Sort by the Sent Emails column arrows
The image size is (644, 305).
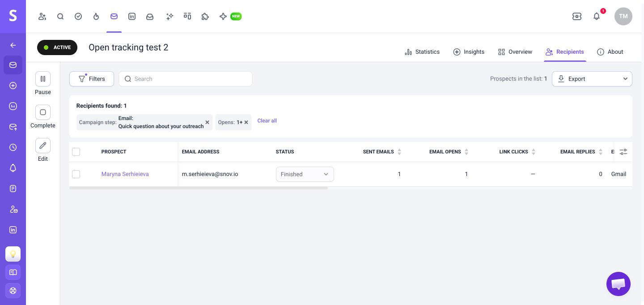coord(399,152)
